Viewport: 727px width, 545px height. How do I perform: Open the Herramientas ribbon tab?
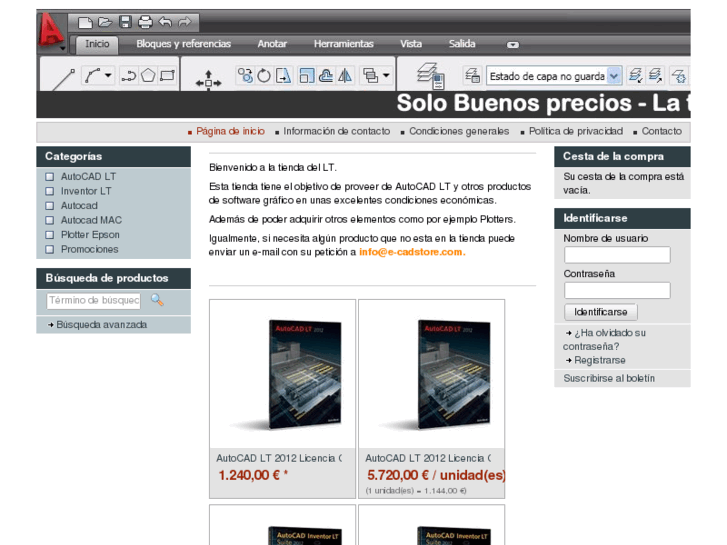point(344,44)
